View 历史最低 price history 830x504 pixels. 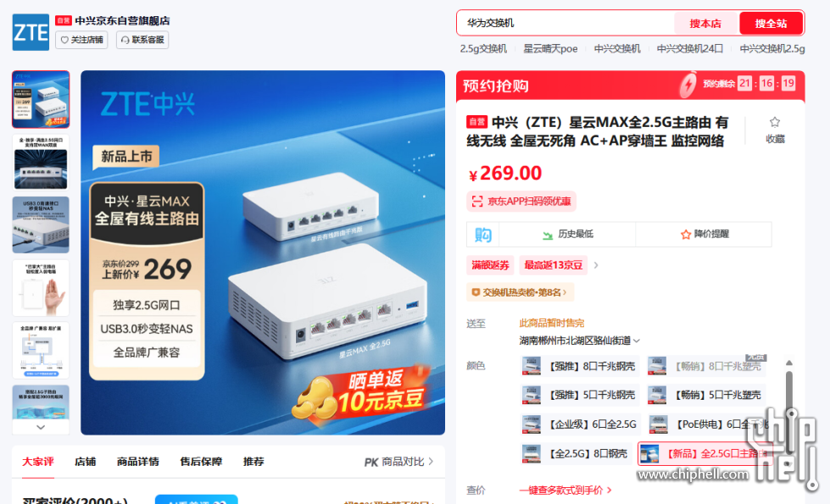click(567, 235)
